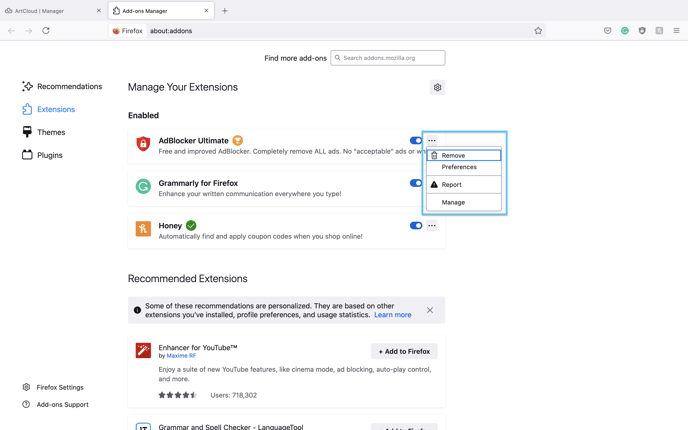
Task: Follow the Learn more link
Action: pyautogui.click(x=393, y=315)
